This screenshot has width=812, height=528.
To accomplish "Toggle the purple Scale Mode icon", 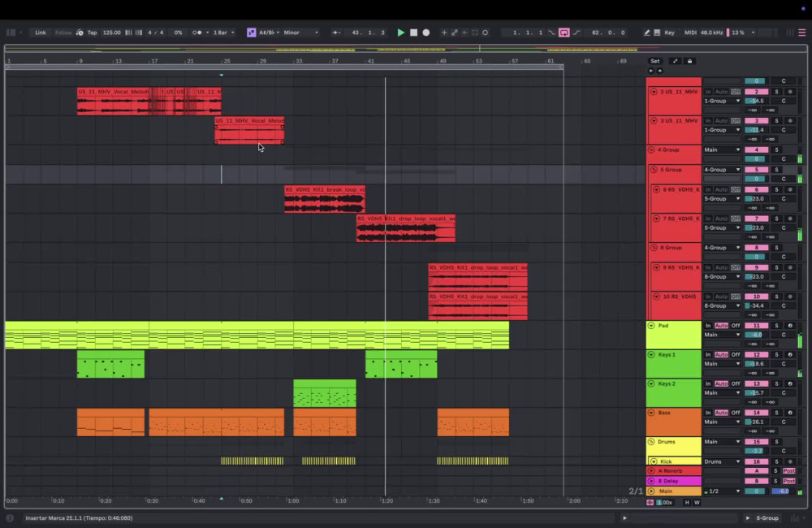I will 251,32.
